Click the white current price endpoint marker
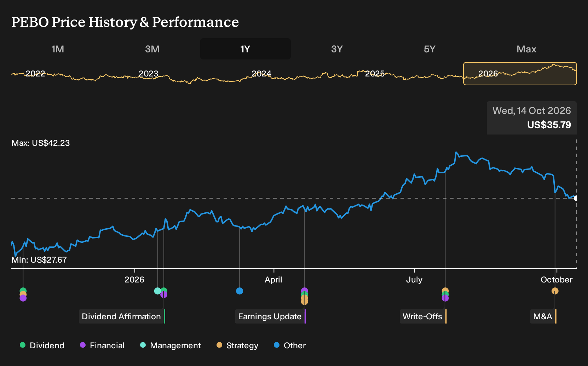 [x=576, y=198]
